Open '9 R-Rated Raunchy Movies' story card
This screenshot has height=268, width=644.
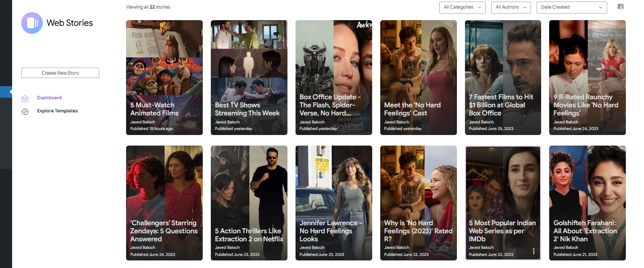pyautogui.click(x=588, y=78)
